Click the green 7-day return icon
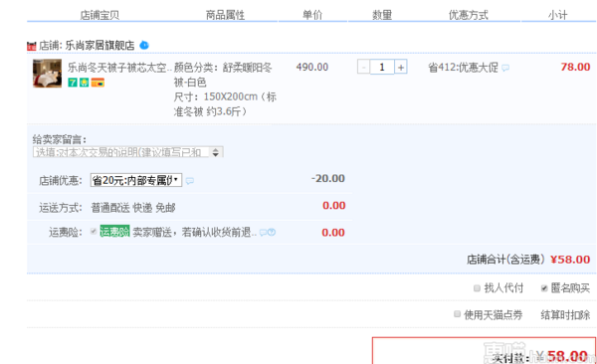This screenshot has height=364, width=597. pos(73,83)
